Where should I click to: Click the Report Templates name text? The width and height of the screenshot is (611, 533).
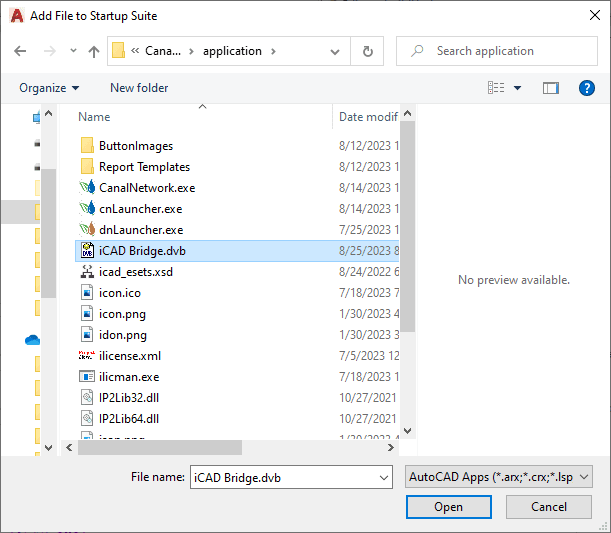tap(145, 167)
